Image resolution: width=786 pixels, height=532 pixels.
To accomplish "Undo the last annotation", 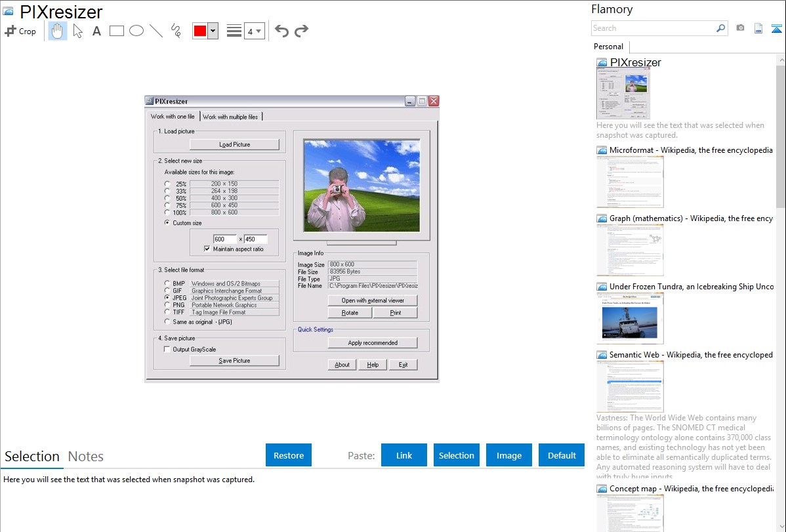I will 281,31.
